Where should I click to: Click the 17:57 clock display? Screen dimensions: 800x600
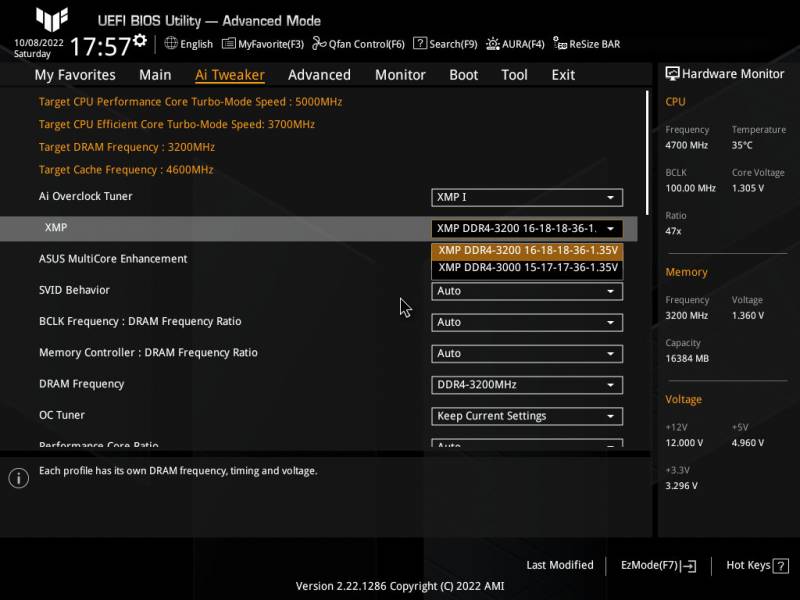[x=101, y=46]
